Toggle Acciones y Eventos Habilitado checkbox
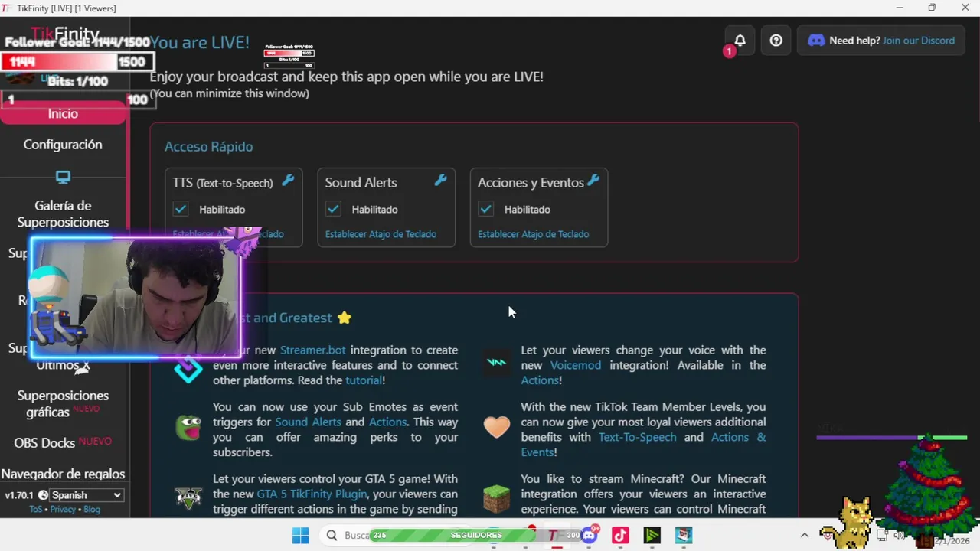Screen dimensions: 980x551 485,209
